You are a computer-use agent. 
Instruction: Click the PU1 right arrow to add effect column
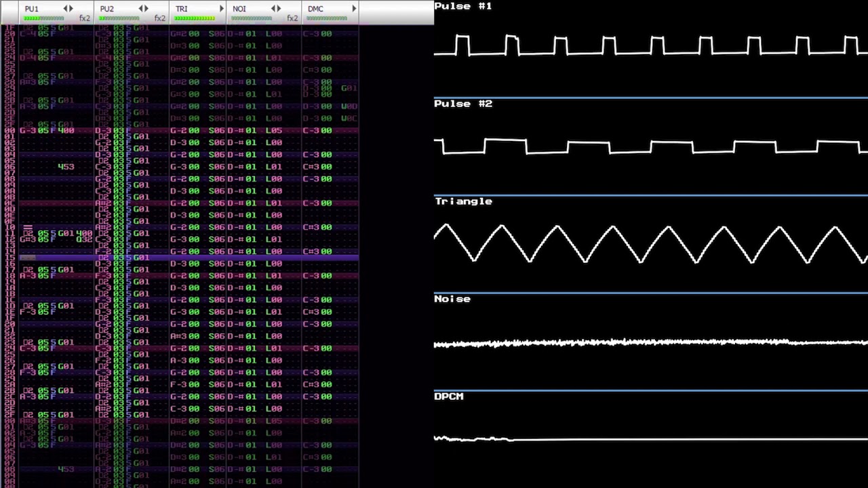point(71,9)
